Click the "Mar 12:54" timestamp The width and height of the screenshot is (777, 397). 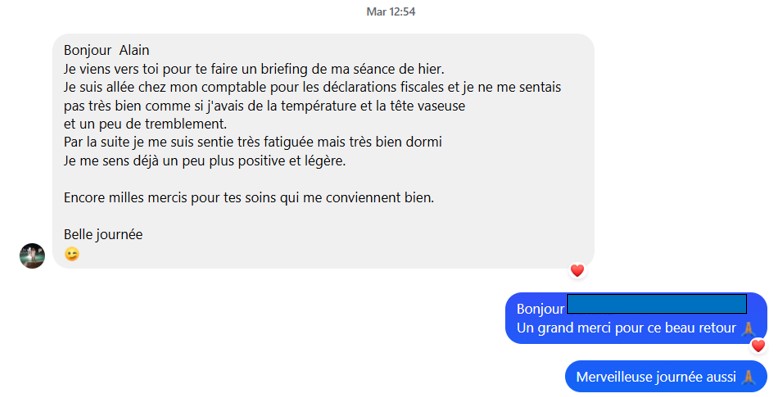(391, 11)
